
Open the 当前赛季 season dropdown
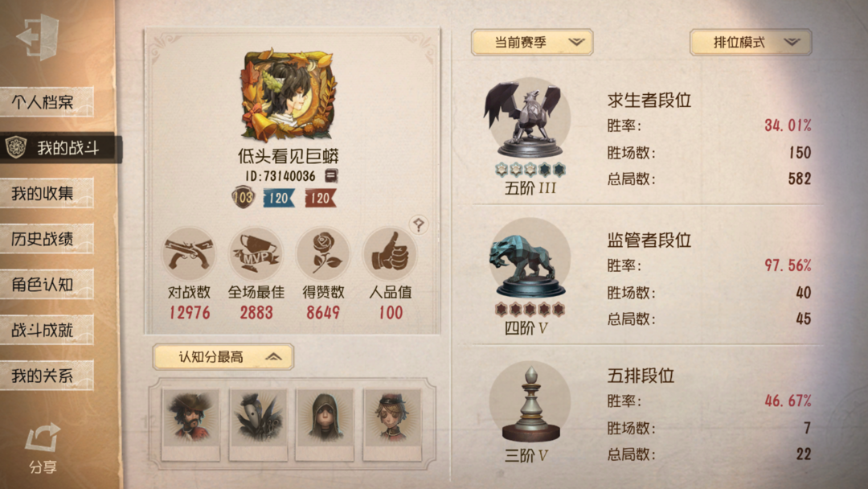[532, 42]
